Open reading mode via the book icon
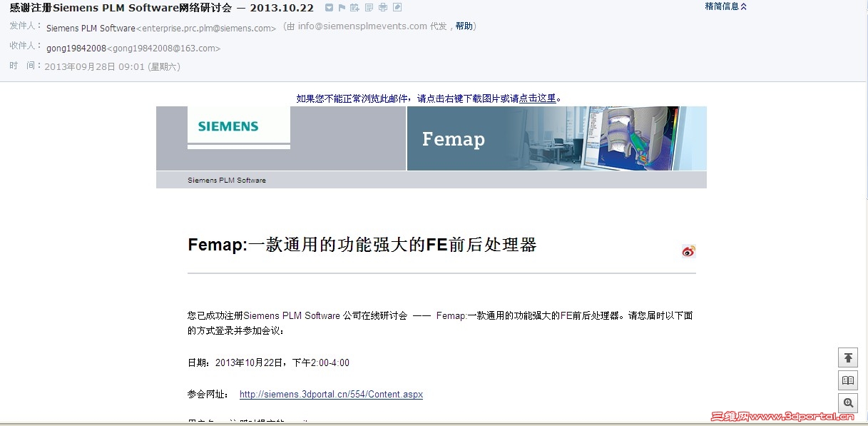The height and width of the screenshot is (426, 868). point(847,380)
